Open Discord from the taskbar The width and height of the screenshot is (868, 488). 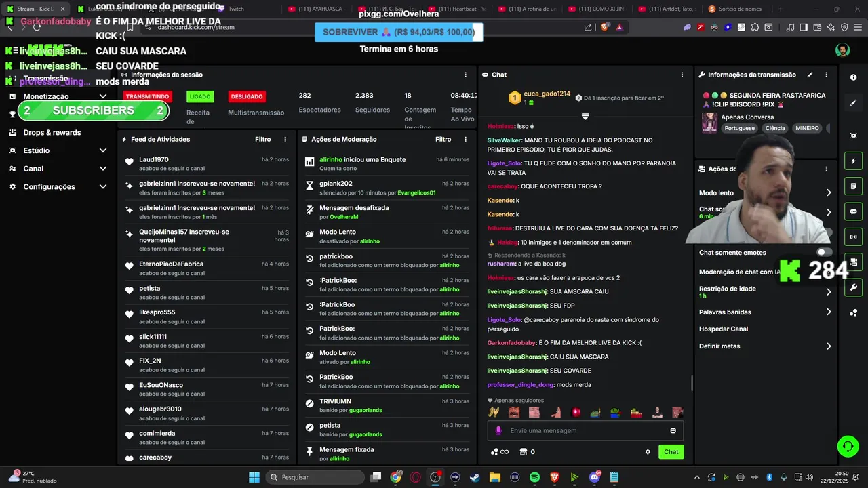(x=595, y=477)
